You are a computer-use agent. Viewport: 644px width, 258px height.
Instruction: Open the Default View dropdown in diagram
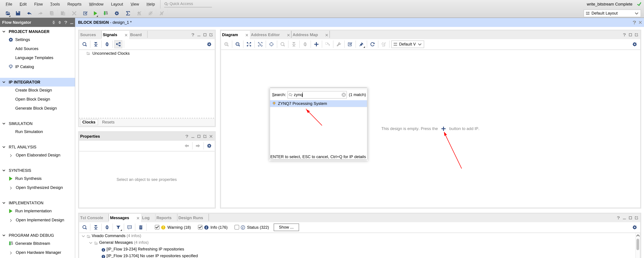point(407,44)
